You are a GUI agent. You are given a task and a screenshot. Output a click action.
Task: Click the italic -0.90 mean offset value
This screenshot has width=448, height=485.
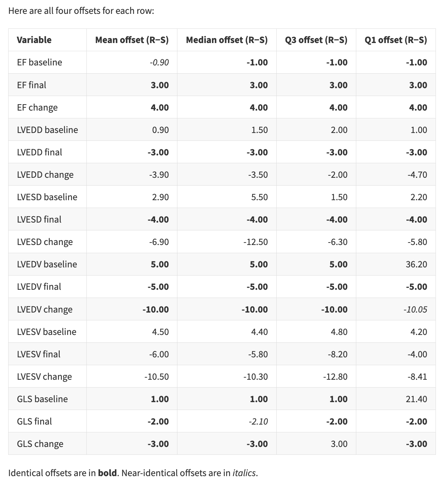coord(159,63)
